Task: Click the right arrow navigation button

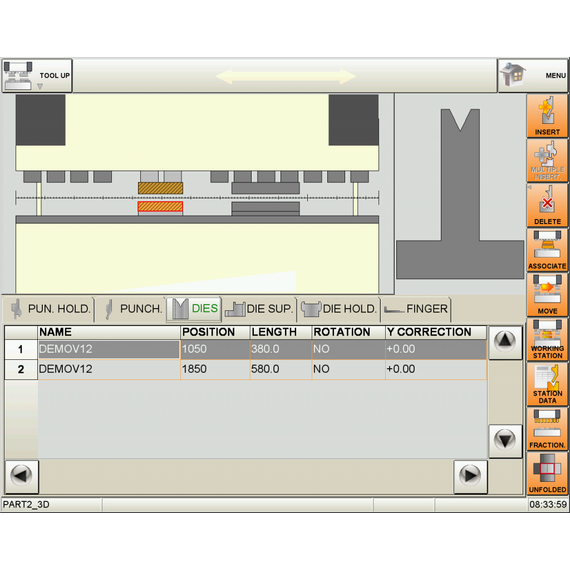Action: pyautogui.click(x=470, y=476)
